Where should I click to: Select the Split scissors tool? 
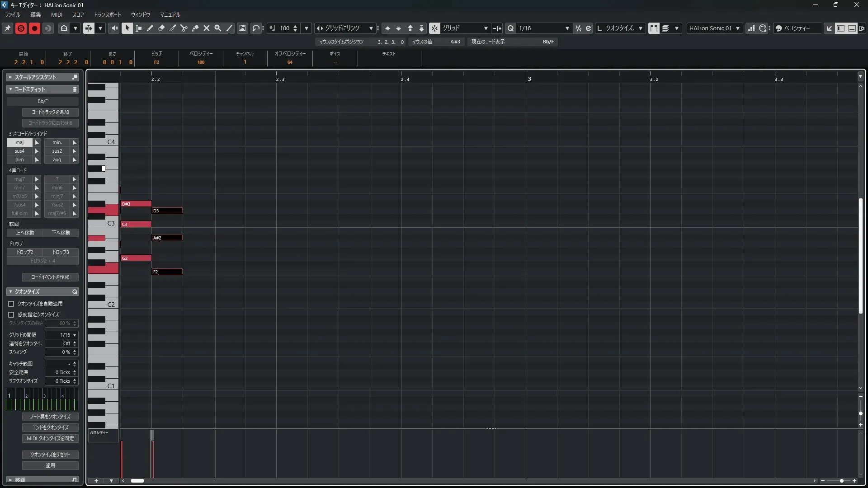184,28
